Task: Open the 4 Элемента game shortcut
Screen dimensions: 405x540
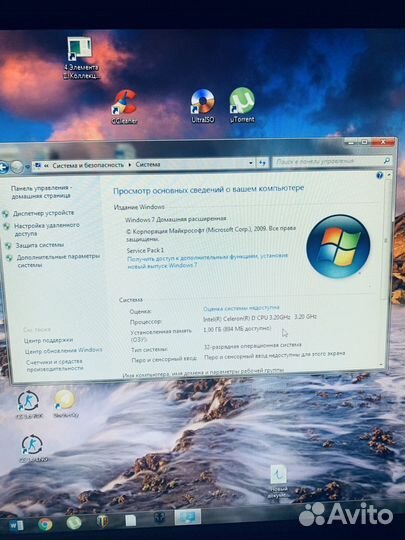Action: tap(81, 58)
